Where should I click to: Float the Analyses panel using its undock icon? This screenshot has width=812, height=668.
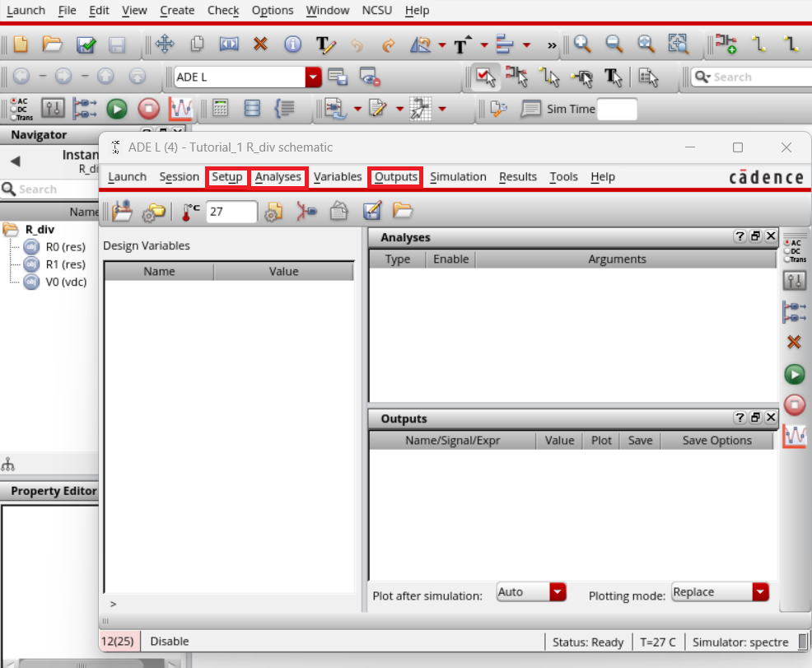(x=755, y=236)
